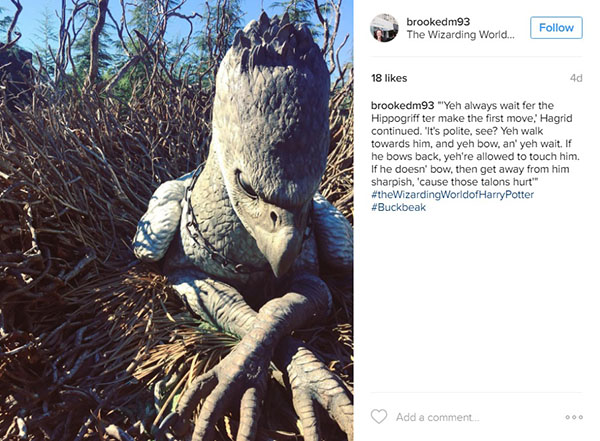The width and height of the screenshot is (600, 441).
Task: Click the Hagrid quote caption text
Action: click(475, 144)
